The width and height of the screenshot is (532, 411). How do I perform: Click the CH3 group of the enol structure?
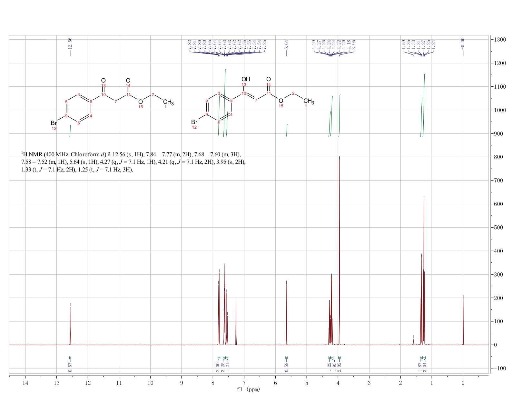pos(309,101)
